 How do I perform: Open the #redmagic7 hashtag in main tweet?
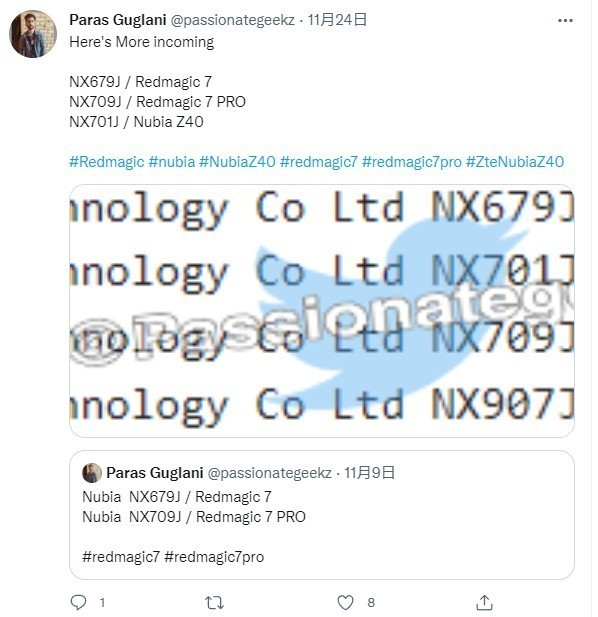tap(319, 162)
